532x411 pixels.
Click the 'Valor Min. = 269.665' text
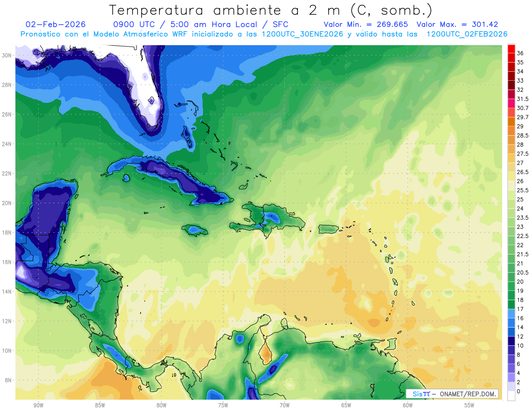click(366, 24)
